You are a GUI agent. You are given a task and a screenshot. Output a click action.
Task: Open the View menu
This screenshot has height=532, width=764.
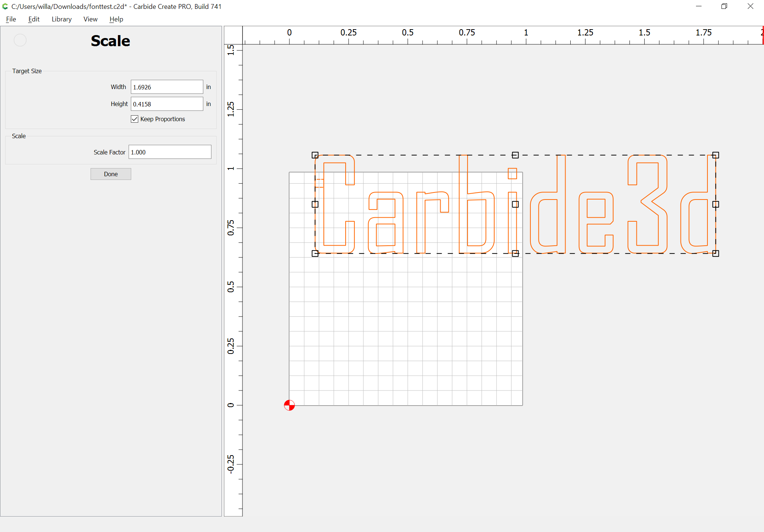[90, 19]
